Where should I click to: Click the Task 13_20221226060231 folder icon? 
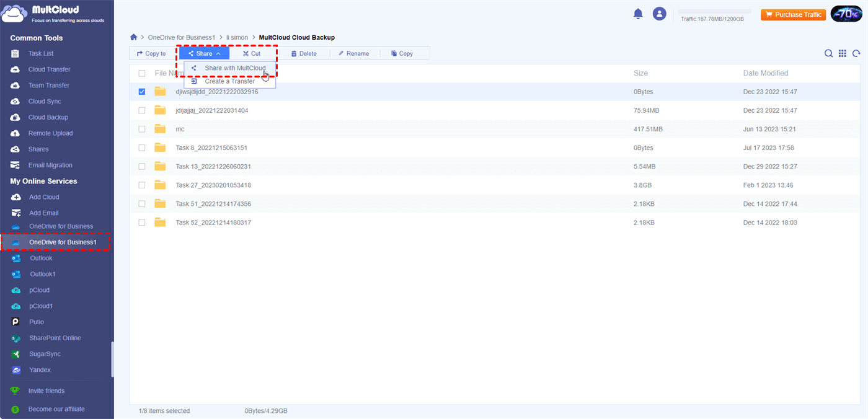click(x=161, y=166)
